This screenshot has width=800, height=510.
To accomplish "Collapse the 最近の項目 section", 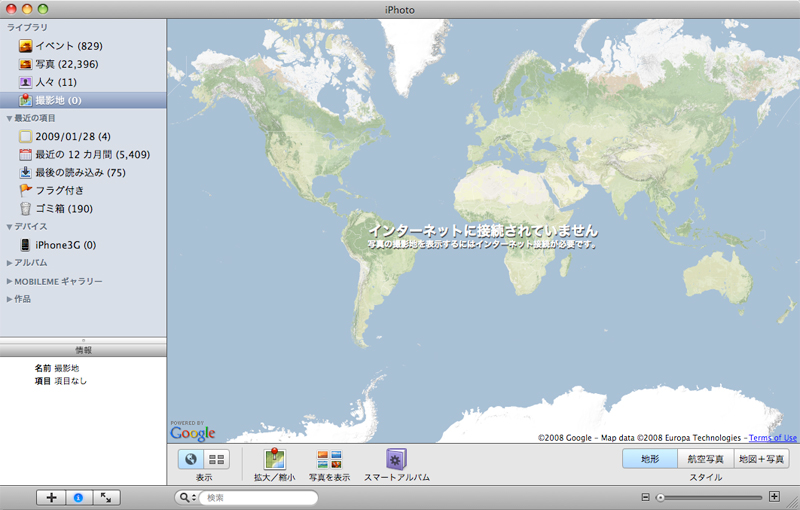I will (x=9, y=118).
